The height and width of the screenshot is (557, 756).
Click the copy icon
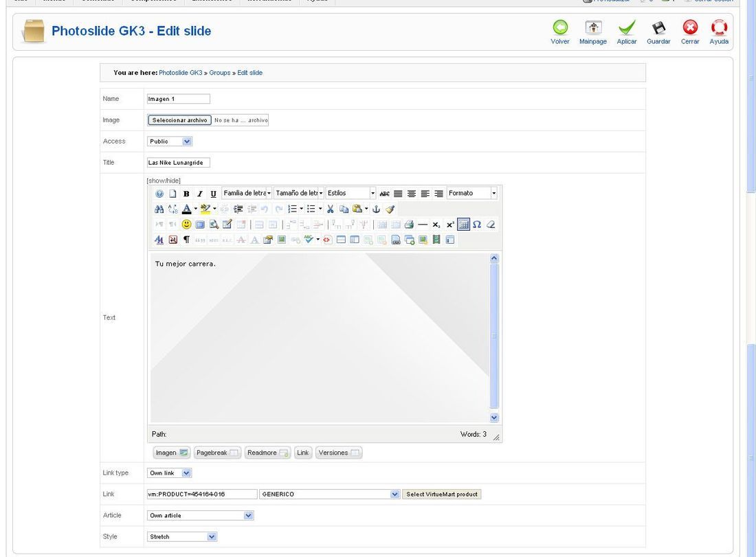click(344, 209)
